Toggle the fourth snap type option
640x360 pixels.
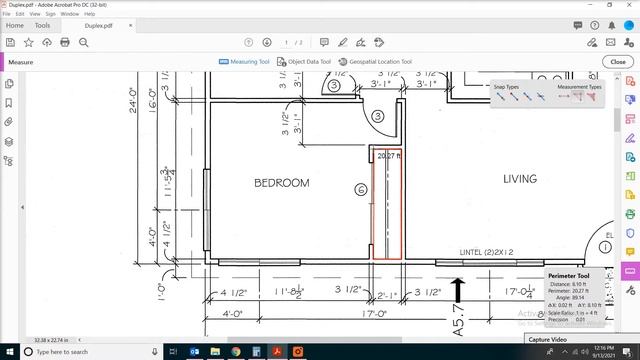pos(541,97)
